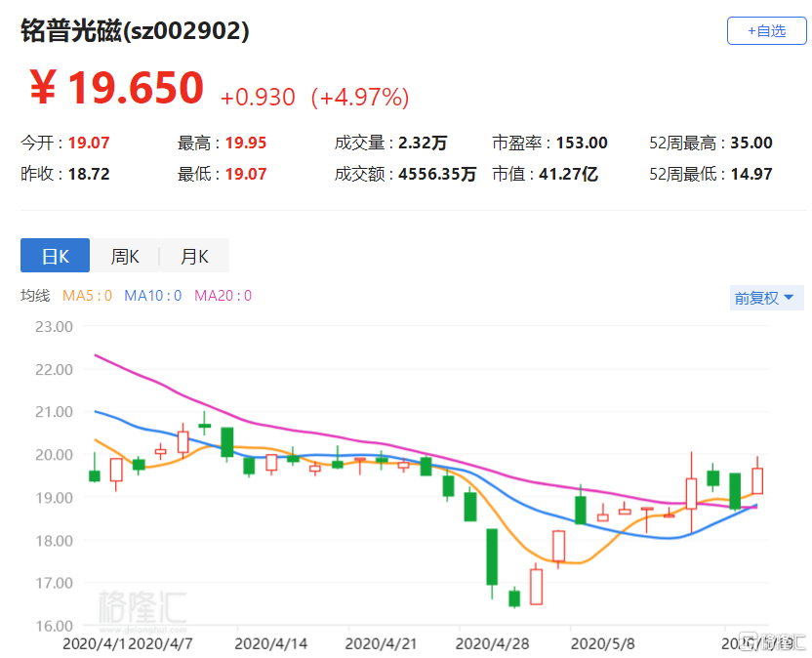
Task: Click the 均线 label beside MA legend
Action: [35, 296]
